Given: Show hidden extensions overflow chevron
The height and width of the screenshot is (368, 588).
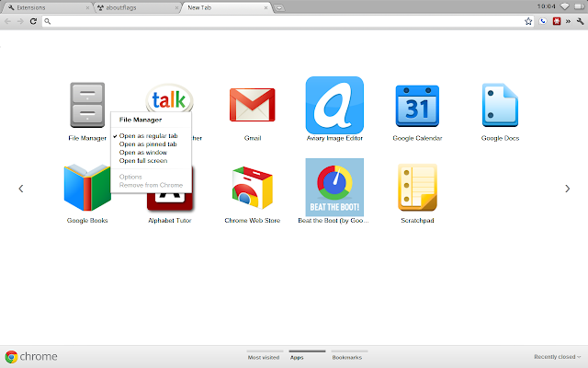Looking at the screenshot, I should [x=568, y=21].
